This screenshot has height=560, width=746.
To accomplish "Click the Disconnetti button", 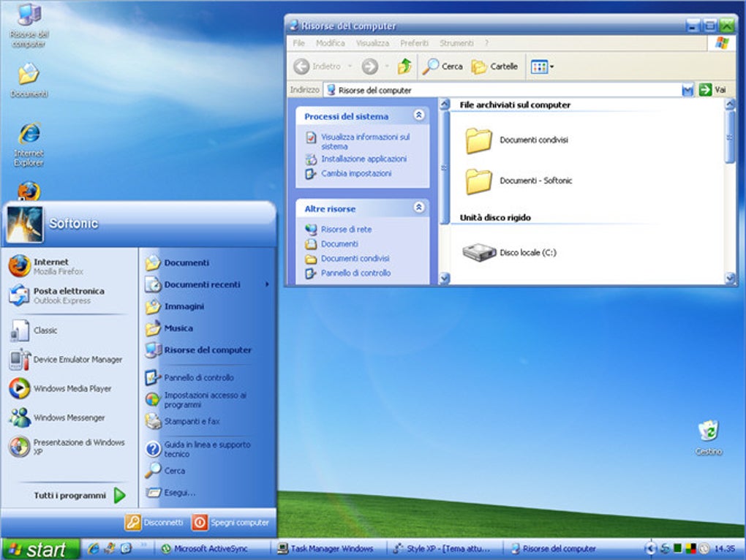I will [x=154, y=523].
